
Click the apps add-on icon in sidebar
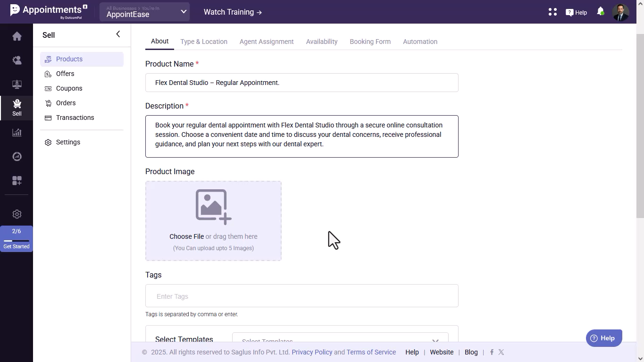coord(17,181)
